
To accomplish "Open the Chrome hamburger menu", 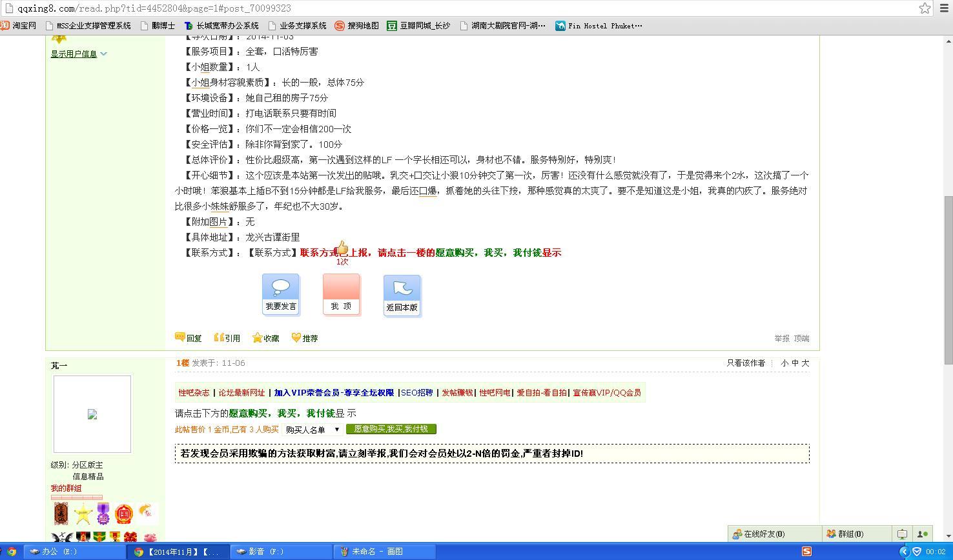I will tap(943, 8).
